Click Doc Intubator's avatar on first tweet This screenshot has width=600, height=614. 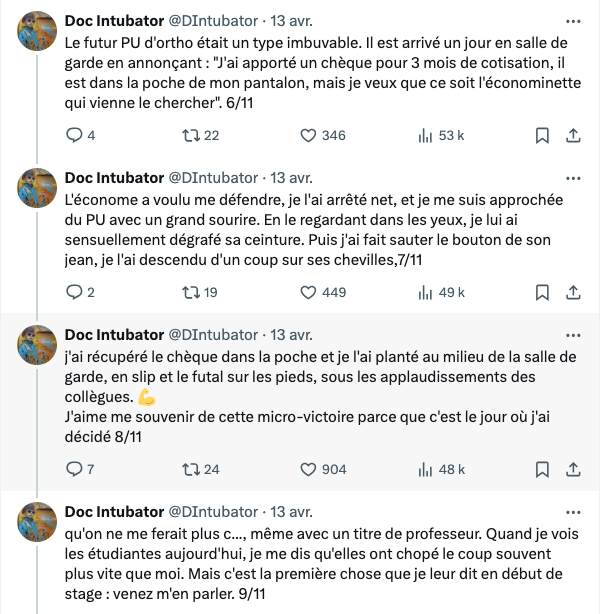point(39,34)
